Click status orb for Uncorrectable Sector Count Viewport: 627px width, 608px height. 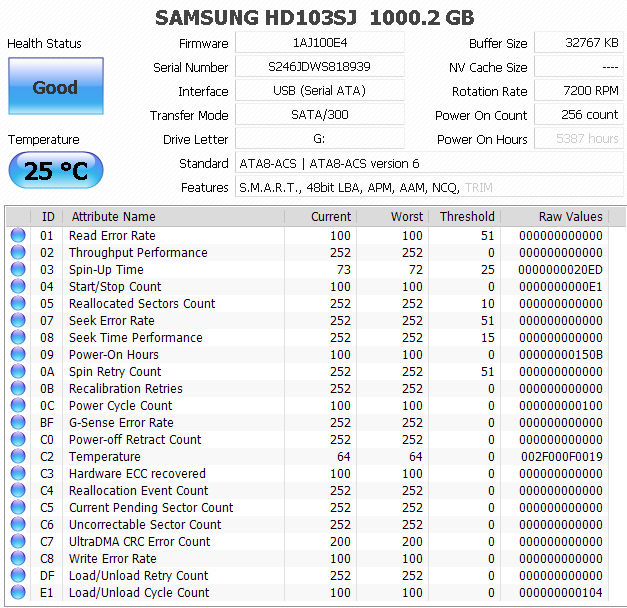tap(18, 524)
